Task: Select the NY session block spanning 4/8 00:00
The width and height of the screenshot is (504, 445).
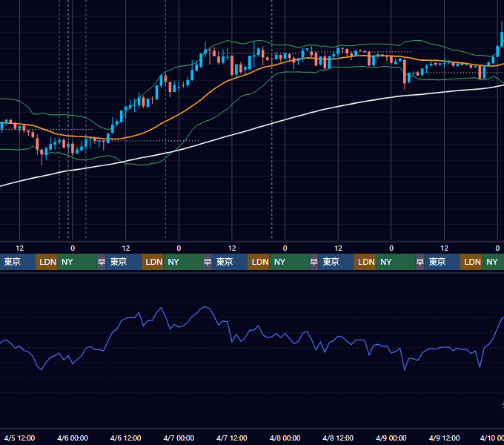Action: [289, 262]
